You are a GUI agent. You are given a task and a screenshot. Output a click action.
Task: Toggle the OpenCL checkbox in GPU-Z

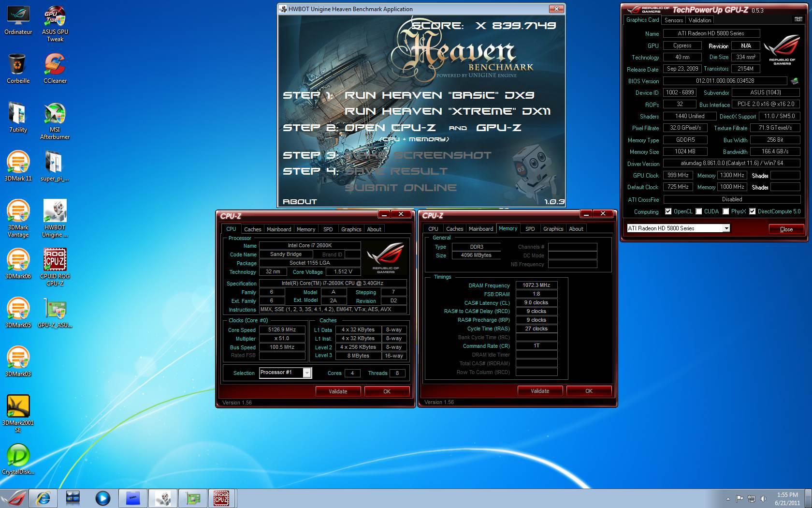tap(668, 211)
